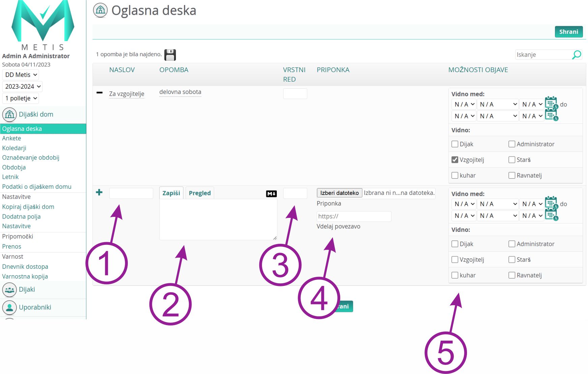The image size is (588, 374).
Task: Click the floppy disk save icon
Action: tap(170, 55)
